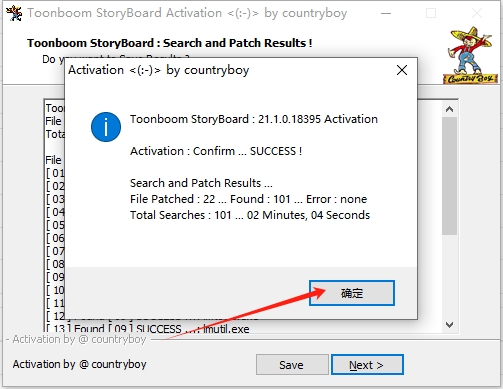
Task: Click the 'Total Searches : 101' line
Action: click(250, 215)
